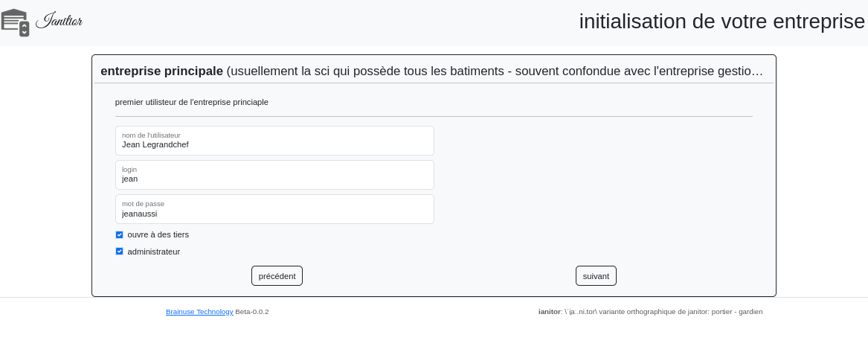Screen dimensions: 868x355
Task: Click the cursive Janitor wordmark
Action: tap(59, 21)
